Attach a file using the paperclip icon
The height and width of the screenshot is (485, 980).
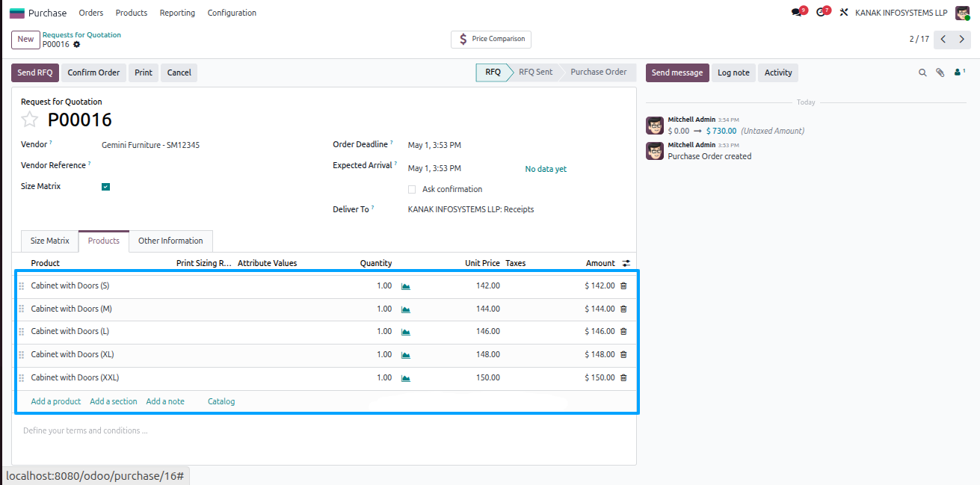click(x=940, y=72)
